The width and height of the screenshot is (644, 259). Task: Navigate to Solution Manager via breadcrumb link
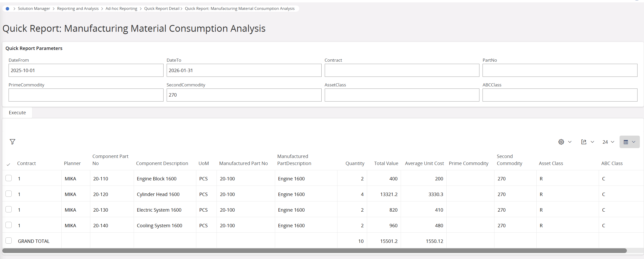coord(34,8)
